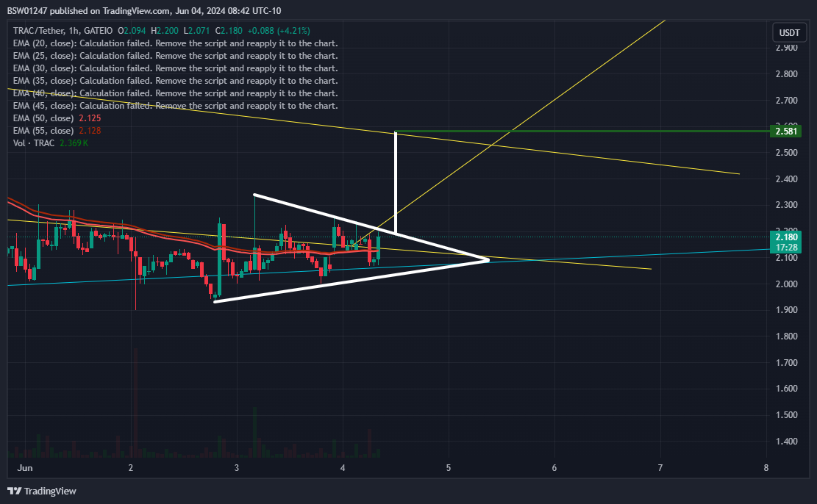Click date 4 on the time axis

343,467
